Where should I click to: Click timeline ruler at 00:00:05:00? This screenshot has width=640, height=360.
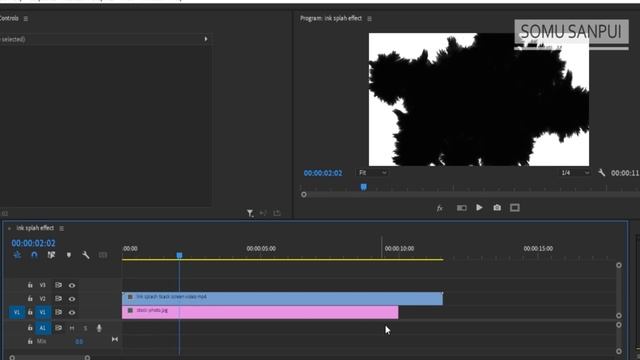[261, 248]
